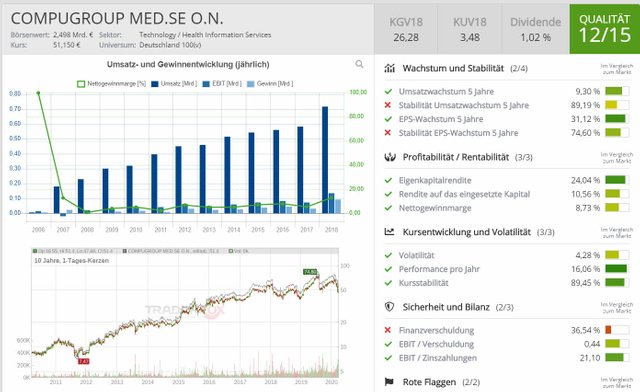Click the Rote Flaggen flag icon

[x=389, y=382]
